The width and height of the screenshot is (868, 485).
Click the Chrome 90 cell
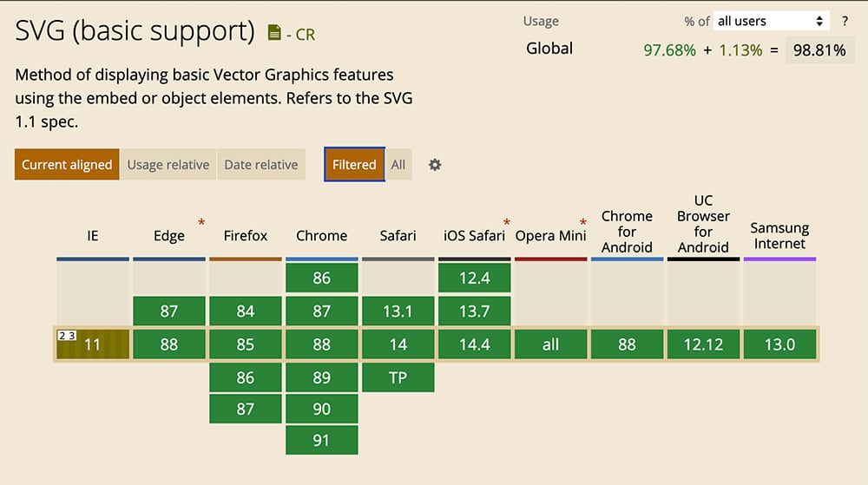[x=322, y=409]
